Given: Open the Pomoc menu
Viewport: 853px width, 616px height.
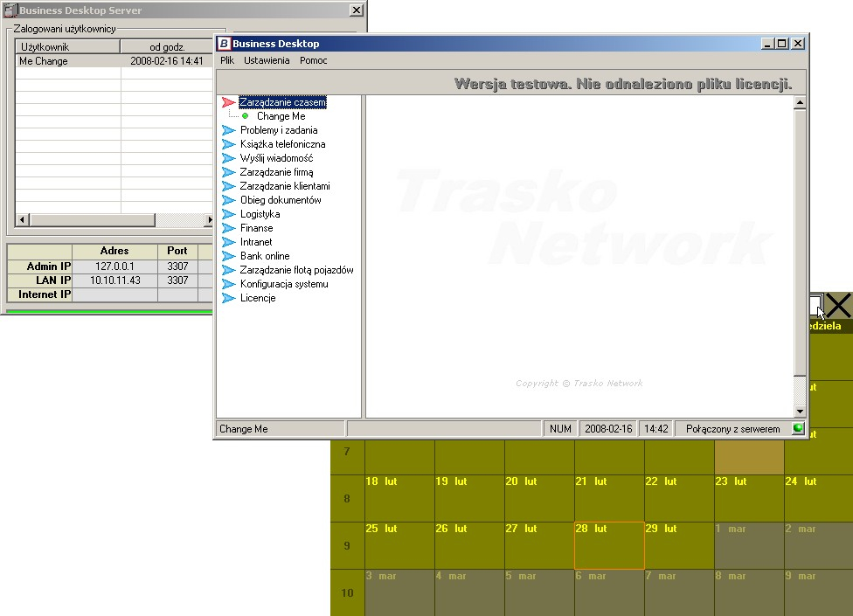Looking at the screenshot, I should [314, 60].
